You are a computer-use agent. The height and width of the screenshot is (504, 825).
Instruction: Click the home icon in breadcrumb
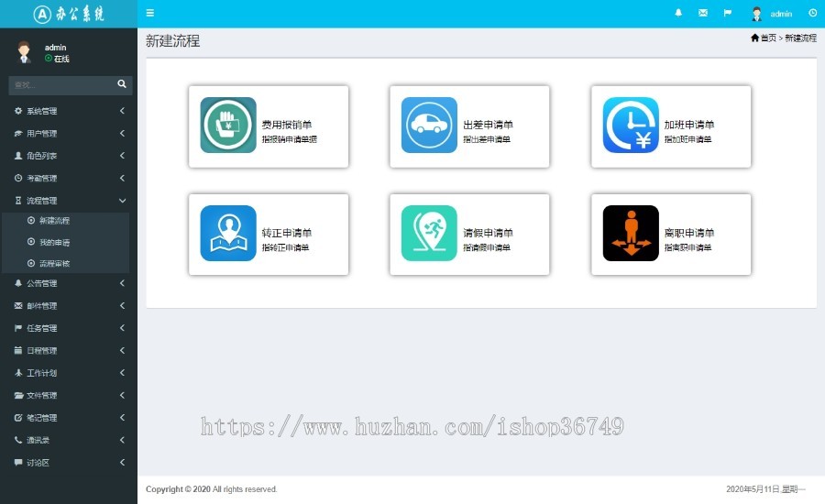pyautogui.click(x=754, y=38)
